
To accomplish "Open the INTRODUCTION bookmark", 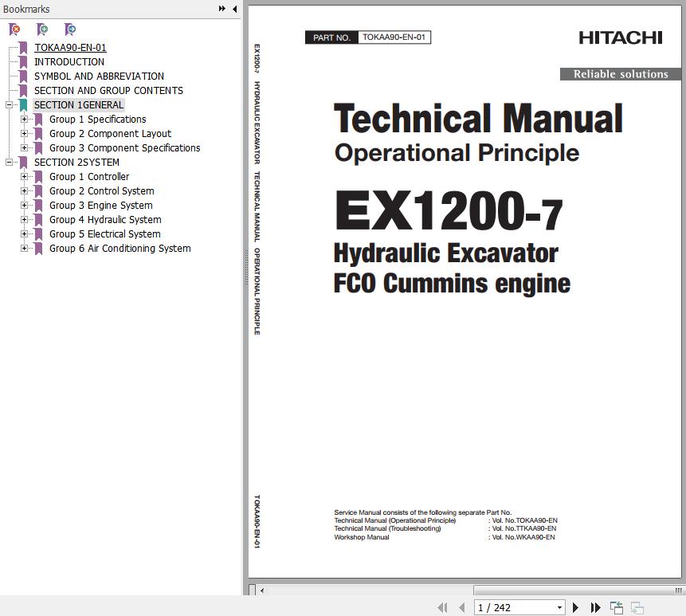I will click(69, 62).
